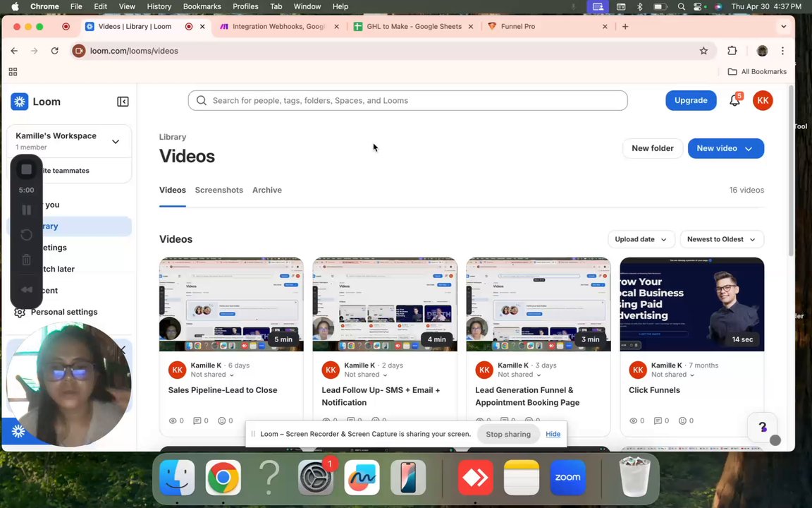Open AnyDesk red icon in dock
Viewport: 812px width, 508px height.
(475, 477)
